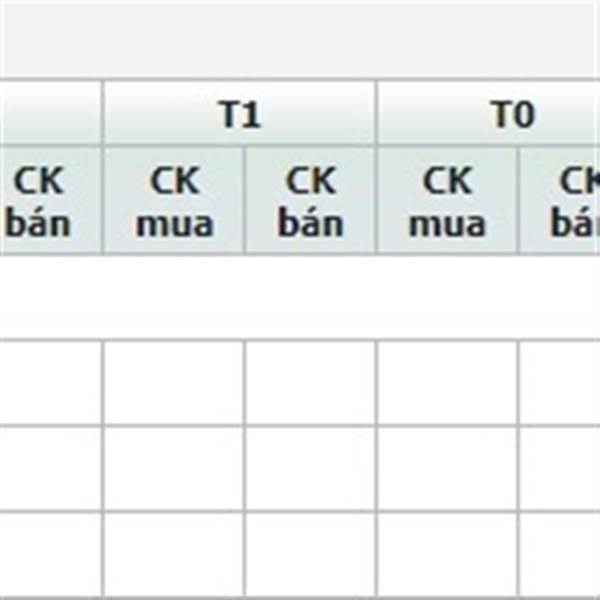This screenshot has width=600, height=600.
Task: Click second grid row cell under T0 CK mua
Action: click(x=447, y=468)
